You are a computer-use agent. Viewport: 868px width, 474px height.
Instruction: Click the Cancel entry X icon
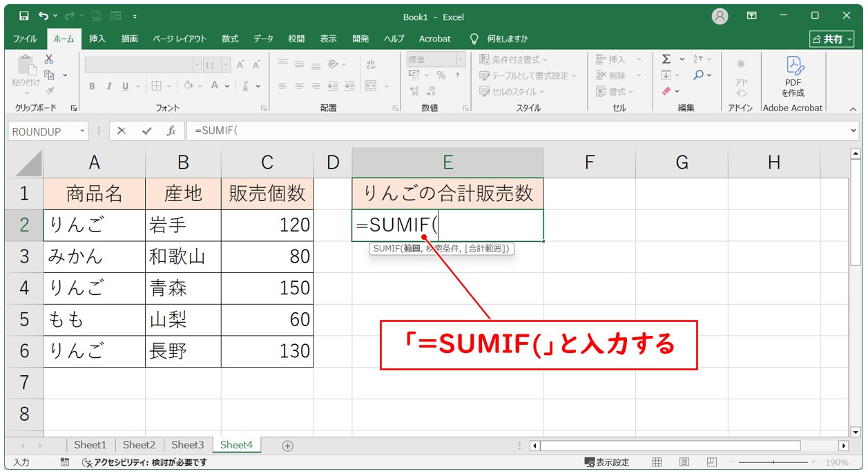click(122, 131)
